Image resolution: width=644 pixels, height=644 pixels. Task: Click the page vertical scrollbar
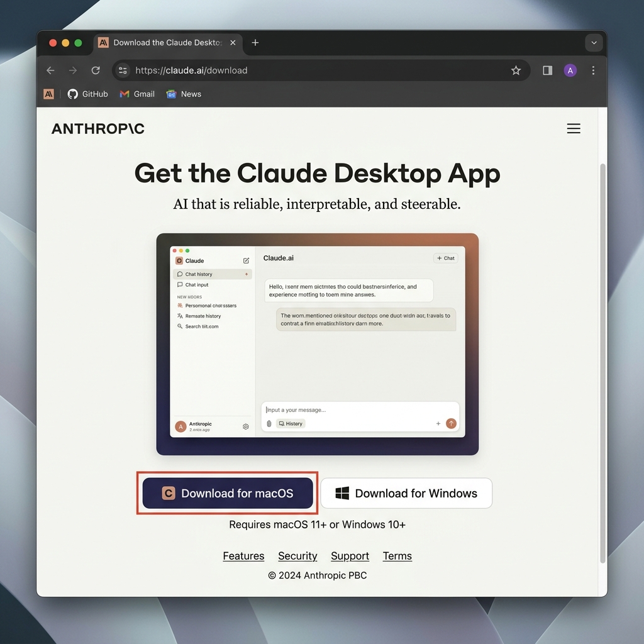pos(602,363)
